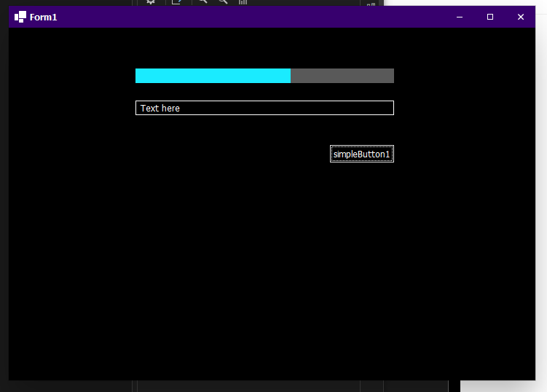The width and height of the screenshot is (547, 392).
Task: Focus the 'Text here' input field
Action: tap(264, 108)
